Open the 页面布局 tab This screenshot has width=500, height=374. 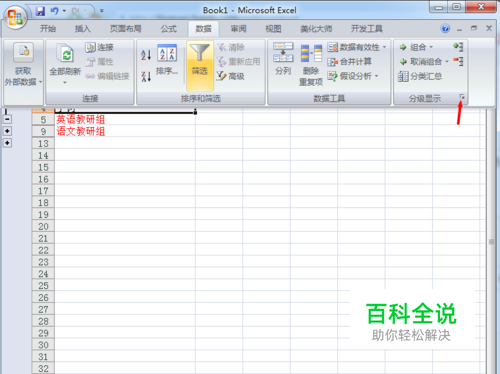(126, 29)
